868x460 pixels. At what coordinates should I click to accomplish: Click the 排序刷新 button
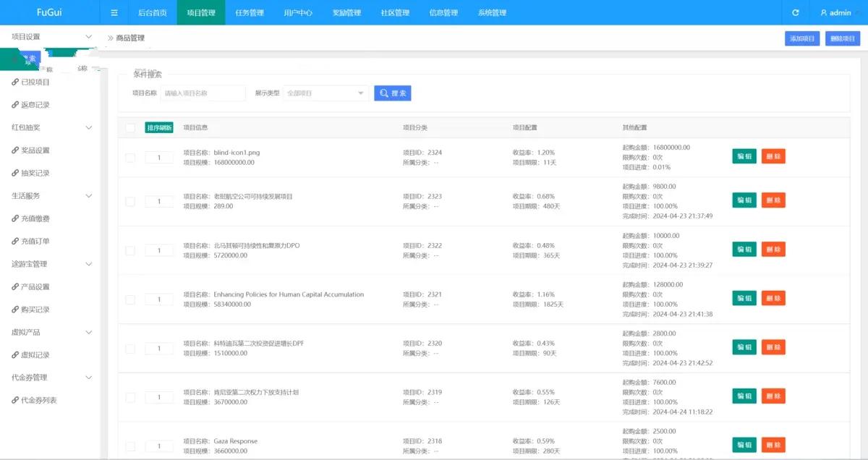(x=159, y=128)
